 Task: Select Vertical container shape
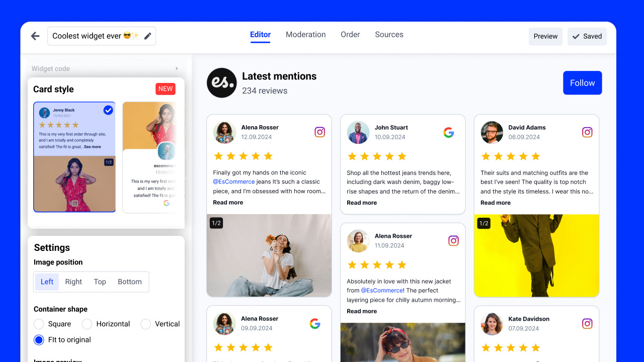click(x=146, y=324)
